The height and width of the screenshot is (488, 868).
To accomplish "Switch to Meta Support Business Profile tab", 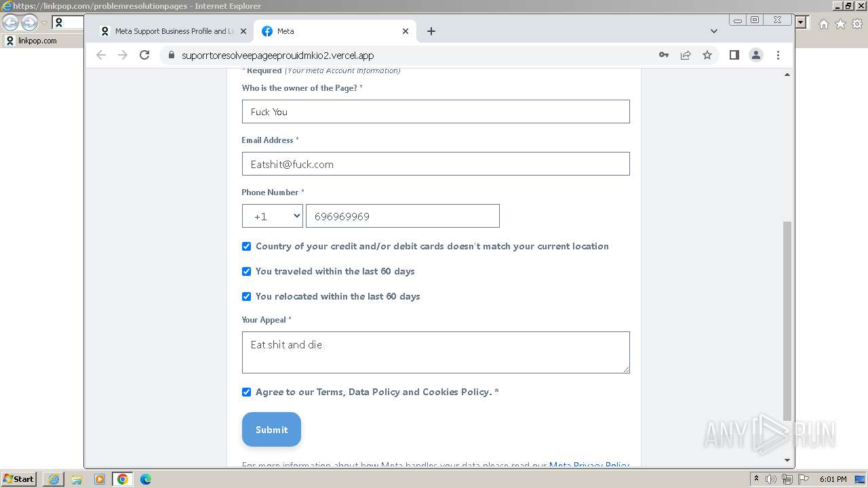I will [174, 31].
